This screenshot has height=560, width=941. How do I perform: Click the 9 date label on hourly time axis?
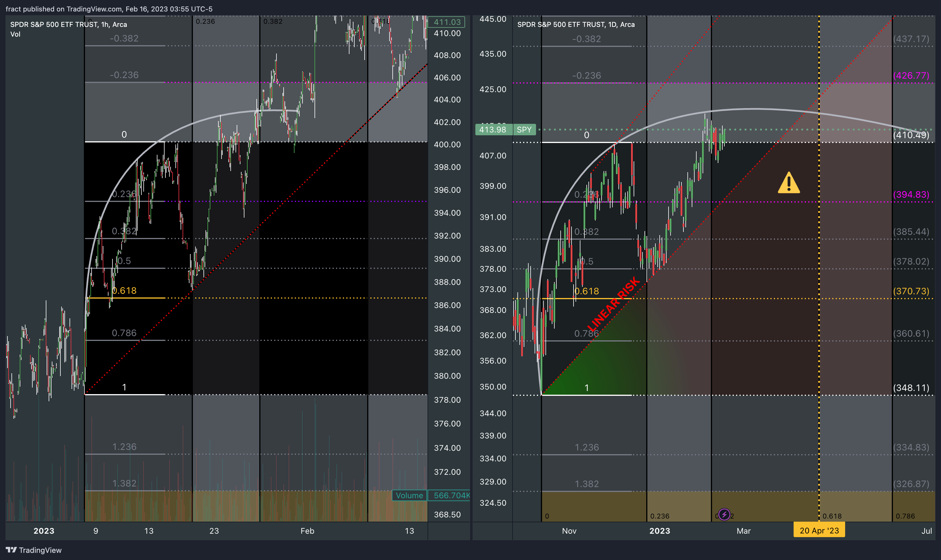[x=96, y=531]
